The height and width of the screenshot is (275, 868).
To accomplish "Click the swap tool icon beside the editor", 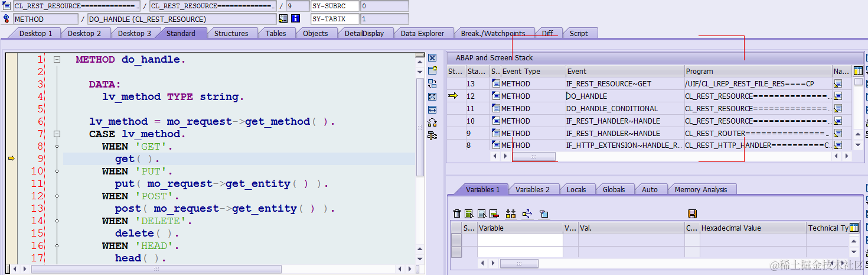I will pos(432,83).
